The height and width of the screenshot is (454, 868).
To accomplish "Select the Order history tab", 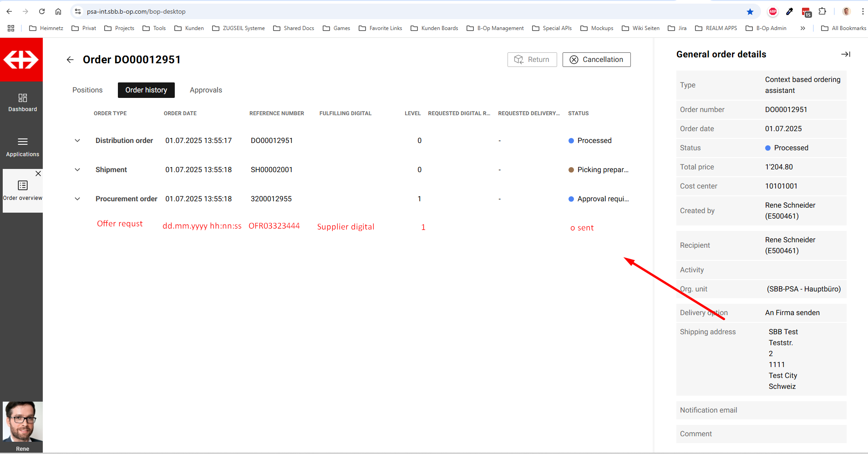I will coord(146,90).
